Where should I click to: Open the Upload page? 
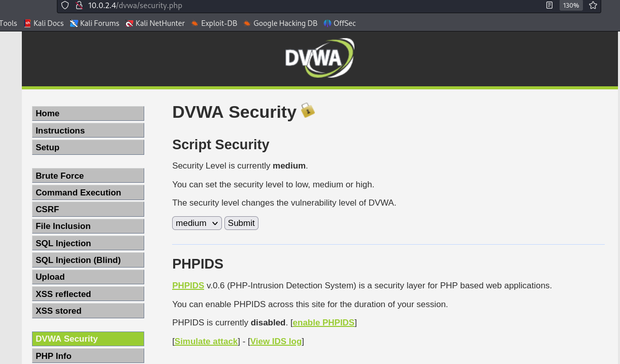[88, 277]
